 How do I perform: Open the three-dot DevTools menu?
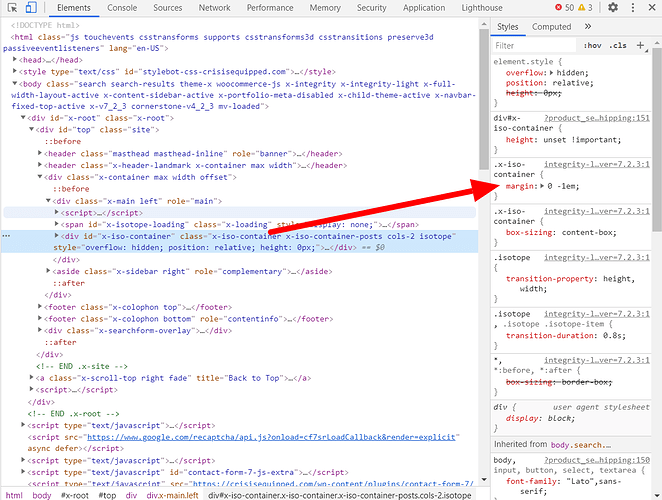click(x=632, y=8)
